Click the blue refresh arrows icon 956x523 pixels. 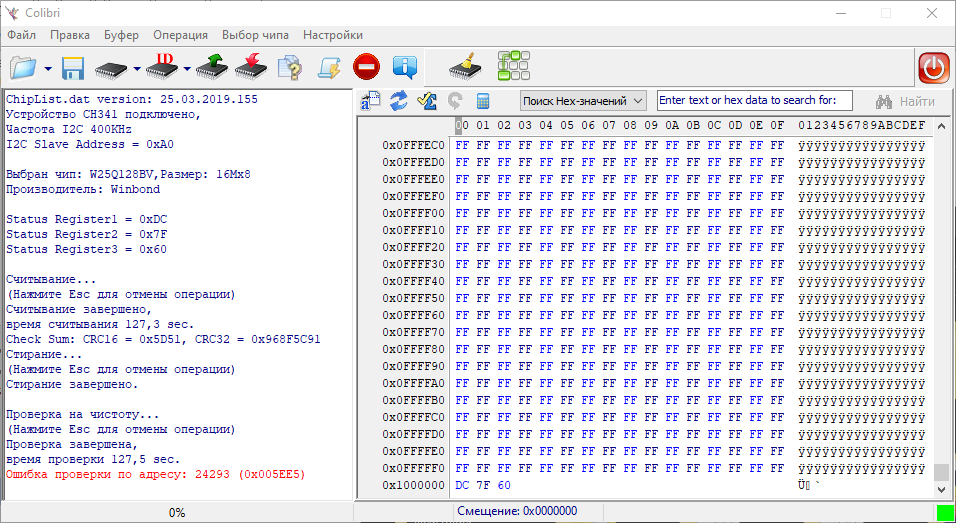click(x=399, y=101)
